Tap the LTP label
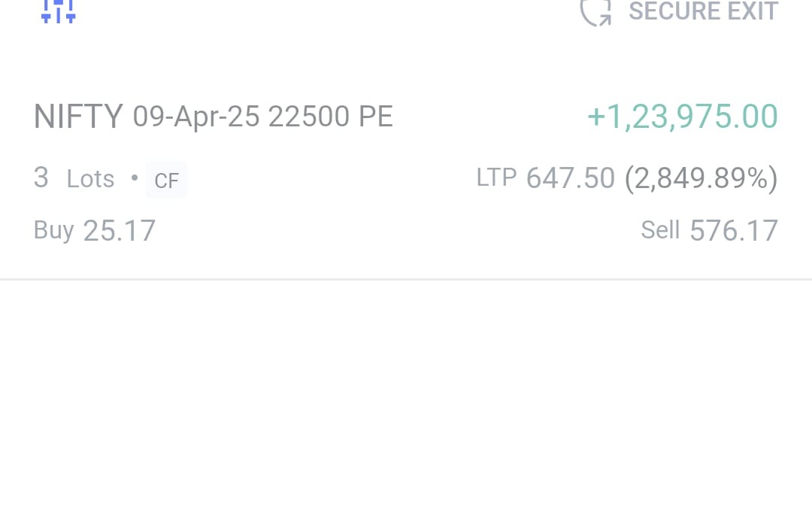 496,178
